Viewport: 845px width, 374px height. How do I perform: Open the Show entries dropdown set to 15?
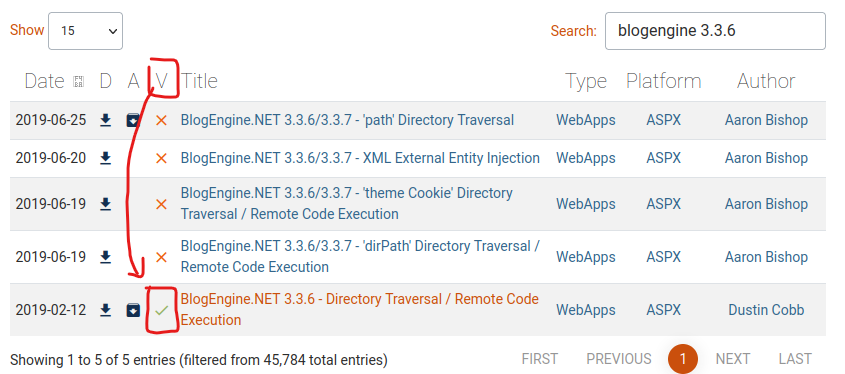[85, 31]
